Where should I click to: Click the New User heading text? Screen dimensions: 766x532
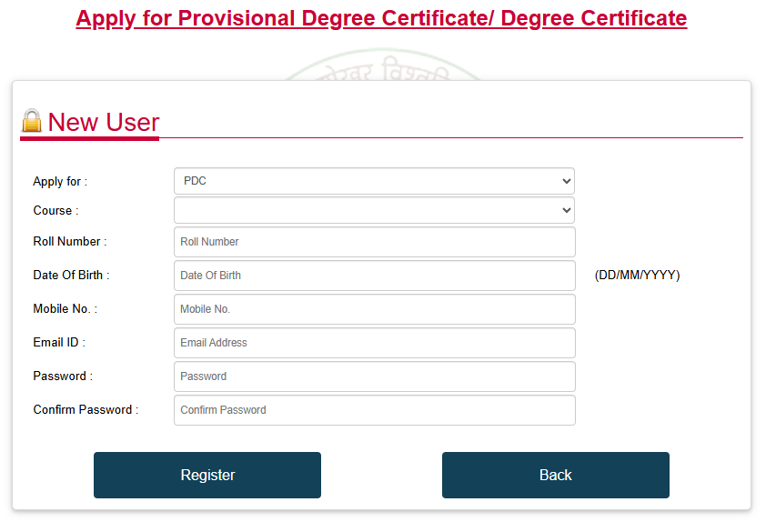(103, 122)
